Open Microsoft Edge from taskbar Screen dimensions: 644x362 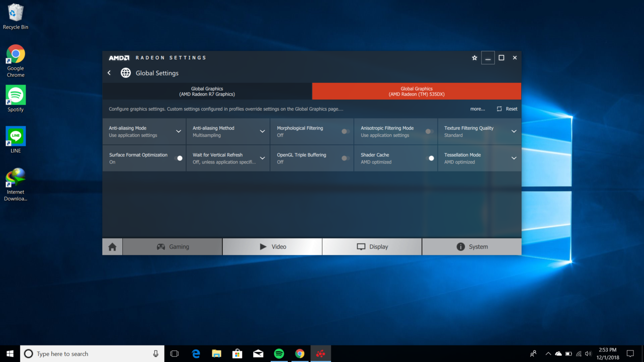(x=196, y=353)
